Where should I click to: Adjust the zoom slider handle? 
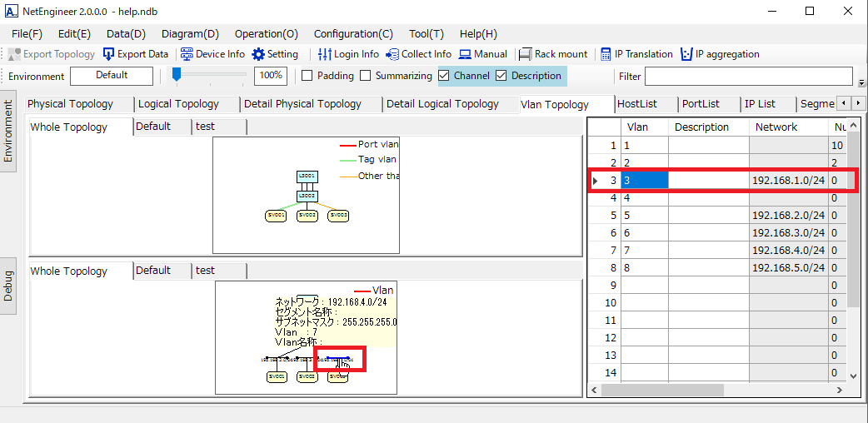point(177,75)
